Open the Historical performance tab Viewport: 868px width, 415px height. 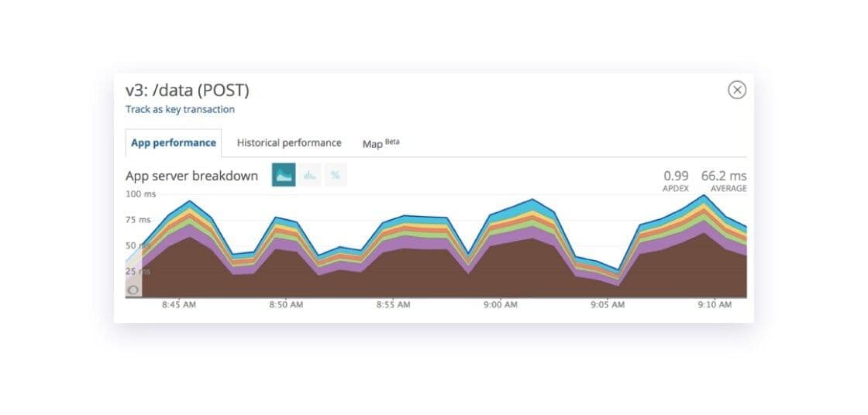289,143
